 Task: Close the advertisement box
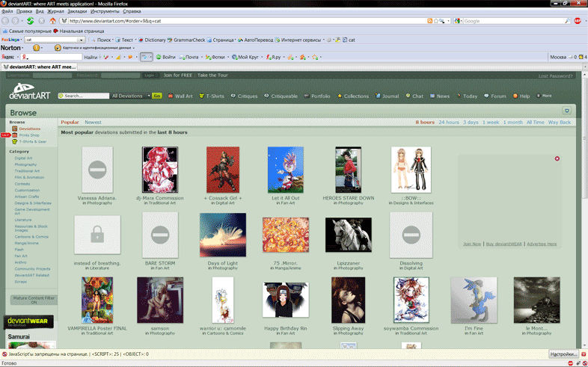pyautogui.click(x=557, y=158)
